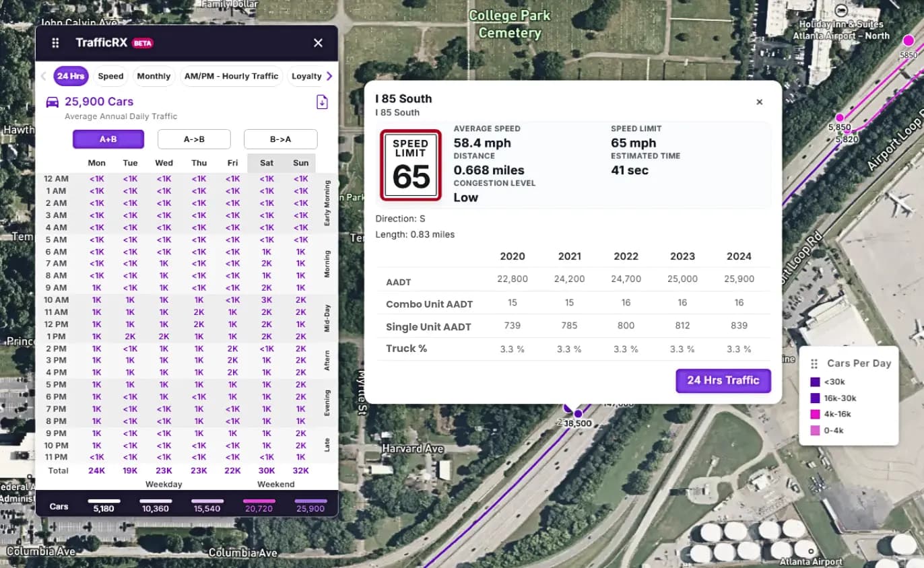This screenshot has height=568, width=924.
Task: Select the 24 Hrs tab
Action: click(71, 76)
